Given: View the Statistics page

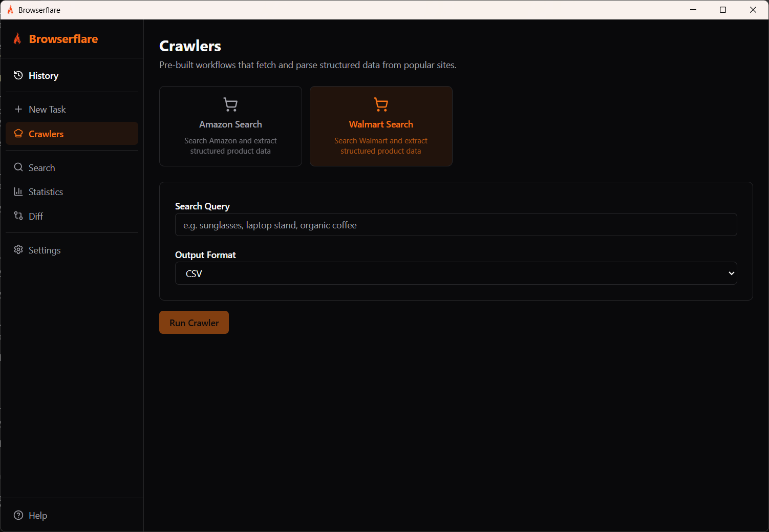Looking at the screenshot, I should tap(72, 191).
